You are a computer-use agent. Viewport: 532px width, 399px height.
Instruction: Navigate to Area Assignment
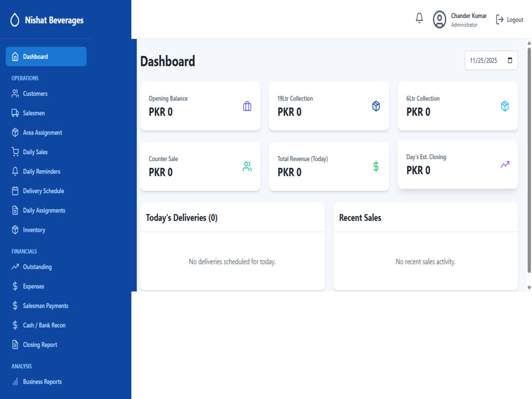point(43,132)
